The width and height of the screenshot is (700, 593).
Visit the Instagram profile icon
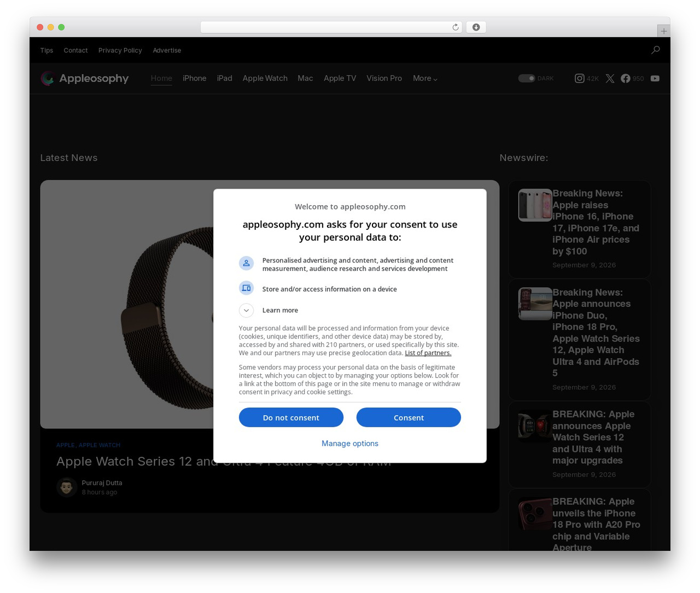(x=579, y=78)
